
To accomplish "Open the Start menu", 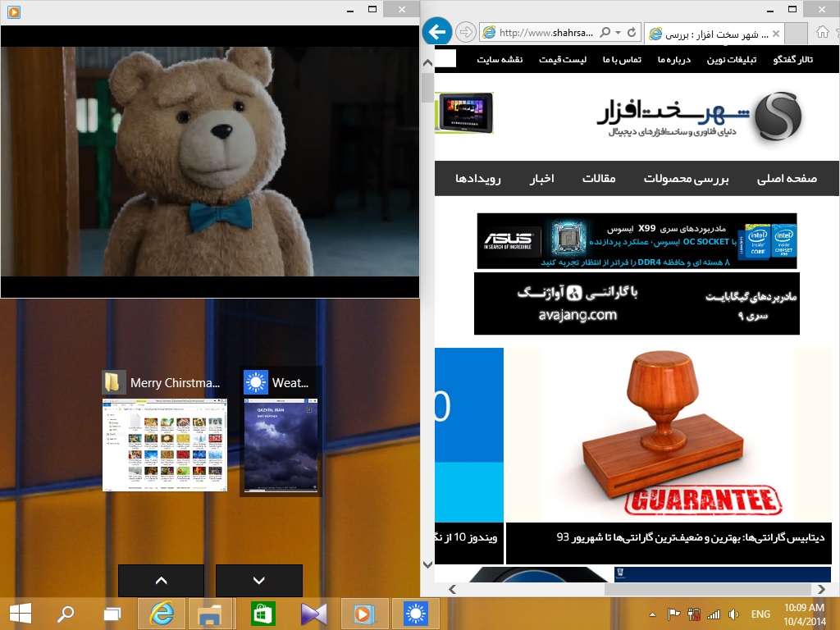I will 21,614.
